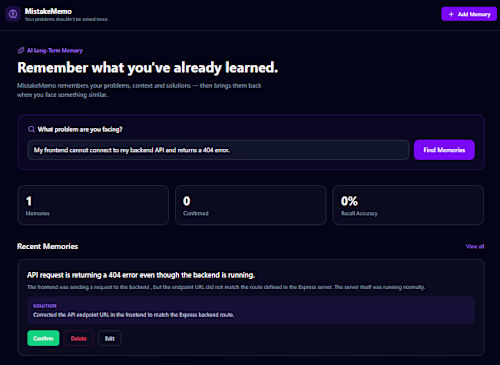Click the SOLUTION label in the memory card
500x365 pixels.
[x=45, y=306]
